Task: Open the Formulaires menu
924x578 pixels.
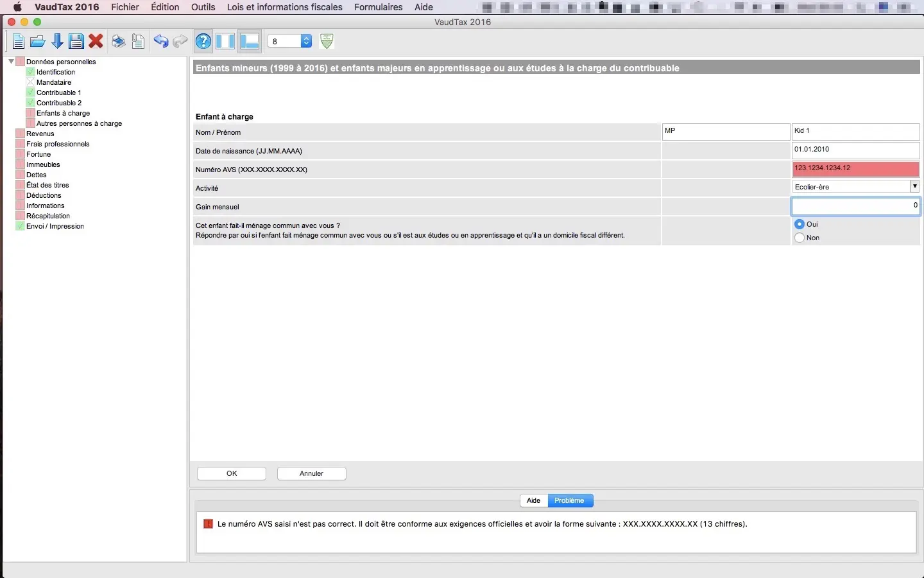Action: point(379,7)
